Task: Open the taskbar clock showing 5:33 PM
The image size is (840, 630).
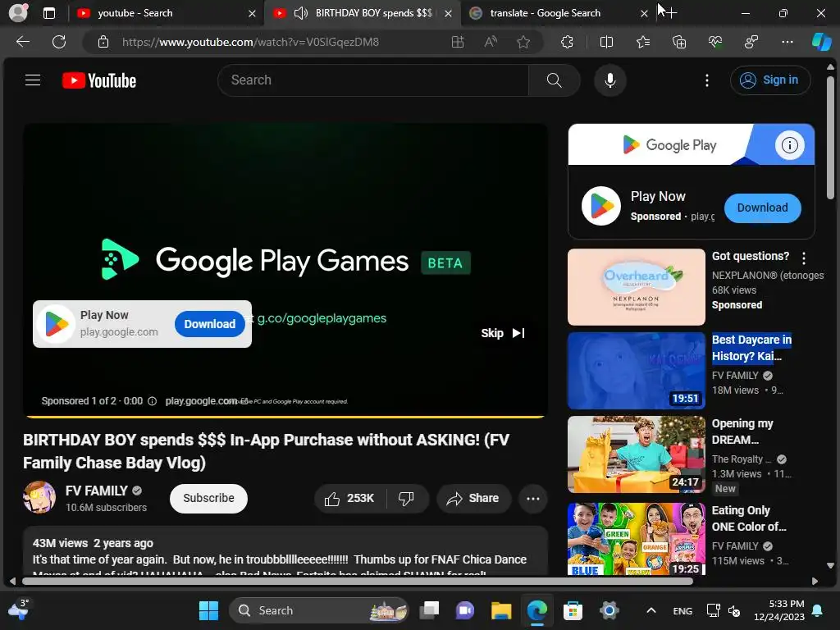Action: coord(779,610)
